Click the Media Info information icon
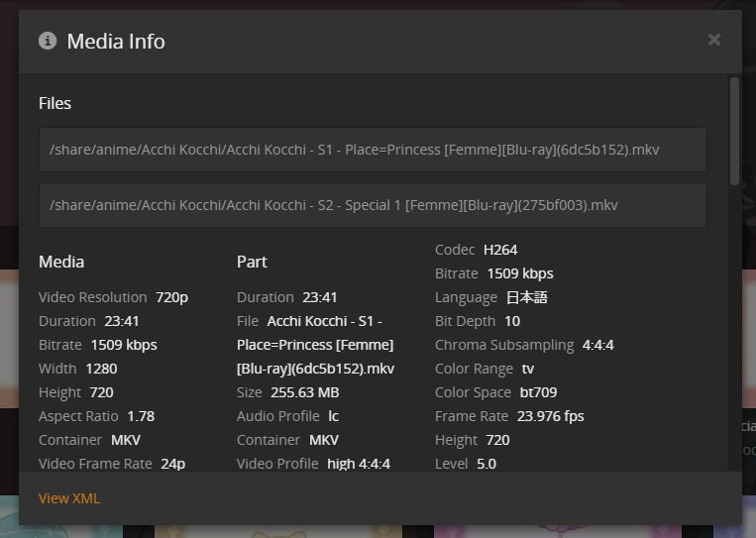756x538 pixels. [48, 41]
